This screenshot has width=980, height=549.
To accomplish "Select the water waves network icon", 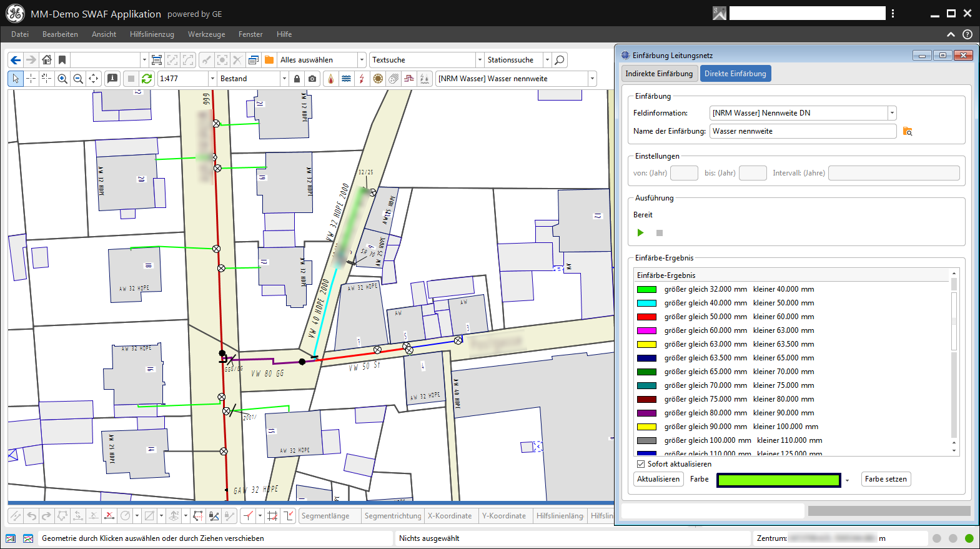I will pos(346,79).
